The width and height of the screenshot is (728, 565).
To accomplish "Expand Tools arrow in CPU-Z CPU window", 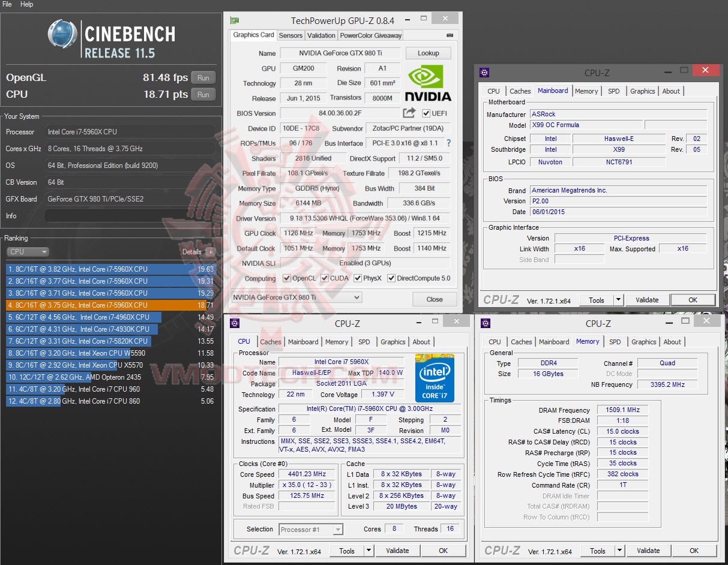I will coord(369,551).
